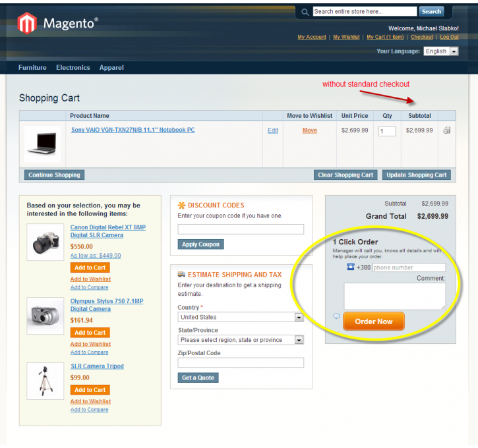Click the search magnifier icon

(305, 12)
